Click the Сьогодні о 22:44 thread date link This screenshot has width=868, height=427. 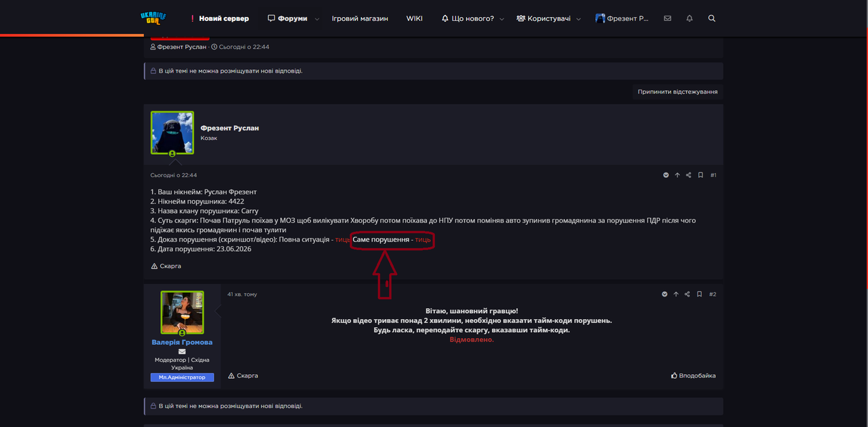coord(244,47)
